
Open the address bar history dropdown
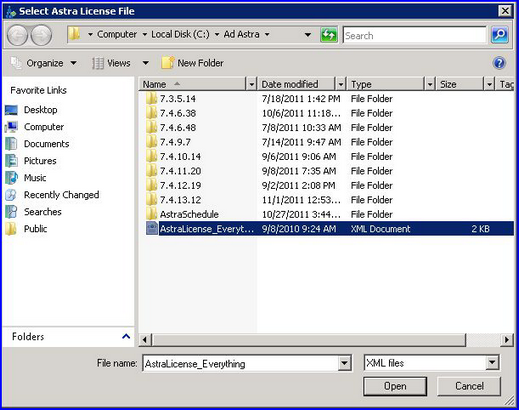pos(308,34)
